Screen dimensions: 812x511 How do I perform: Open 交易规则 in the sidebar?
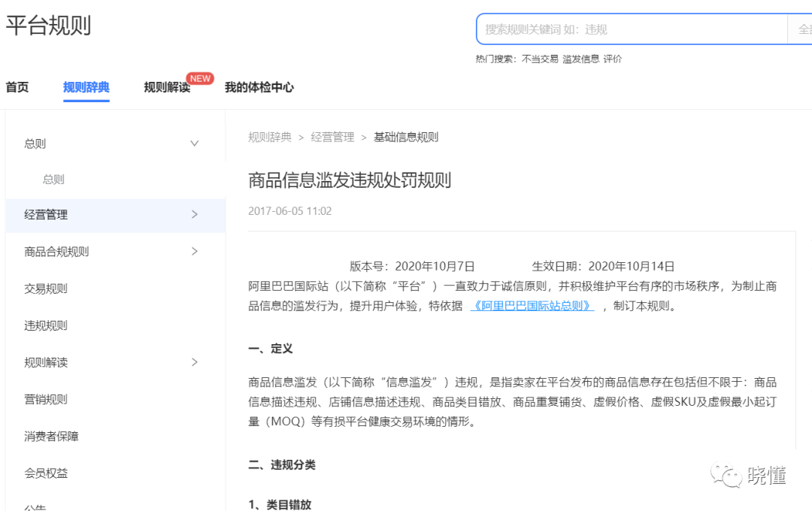pos(46,289)
